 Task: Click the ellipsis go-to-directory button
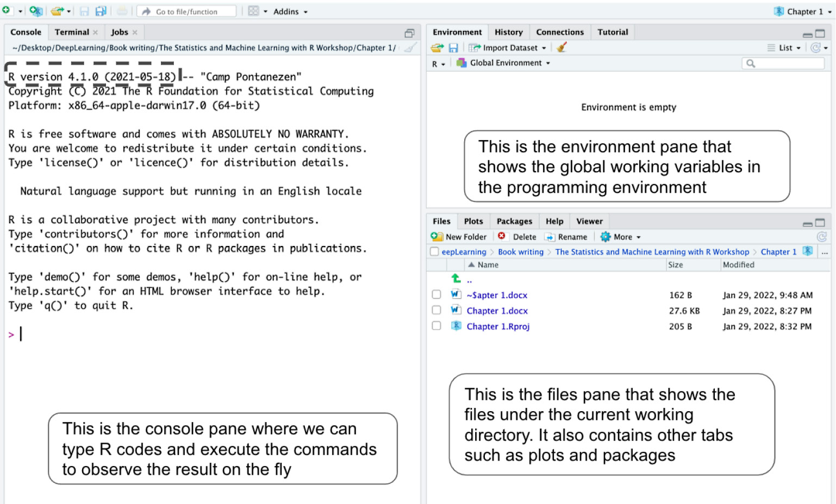click(825, 253)
